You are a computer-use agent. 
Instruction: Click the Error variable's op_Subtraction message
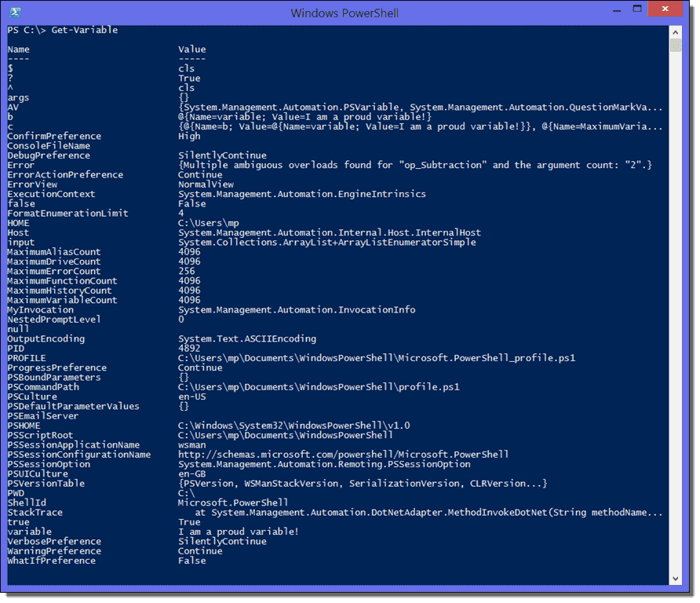(x=415, y=165)
